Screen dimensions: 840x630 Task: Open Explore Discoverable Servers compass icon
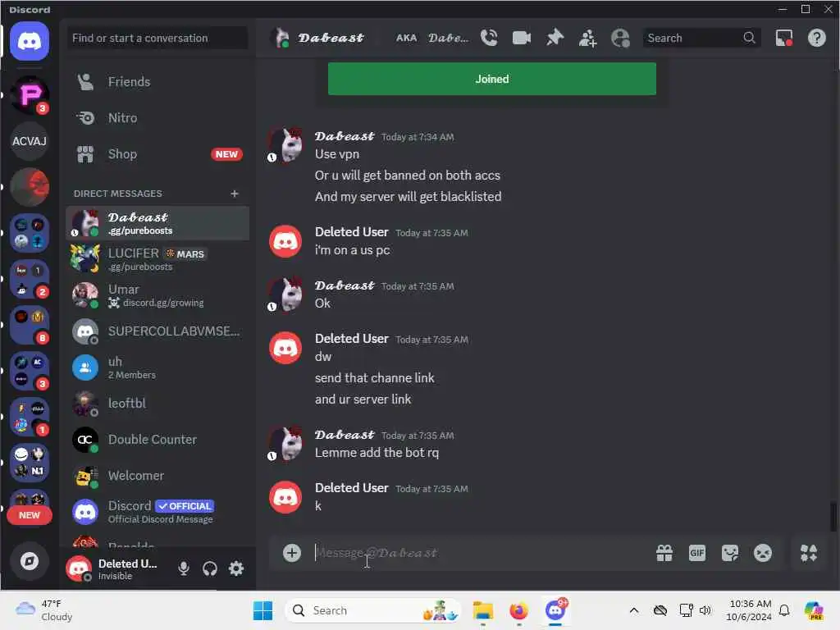click(30, 561)
